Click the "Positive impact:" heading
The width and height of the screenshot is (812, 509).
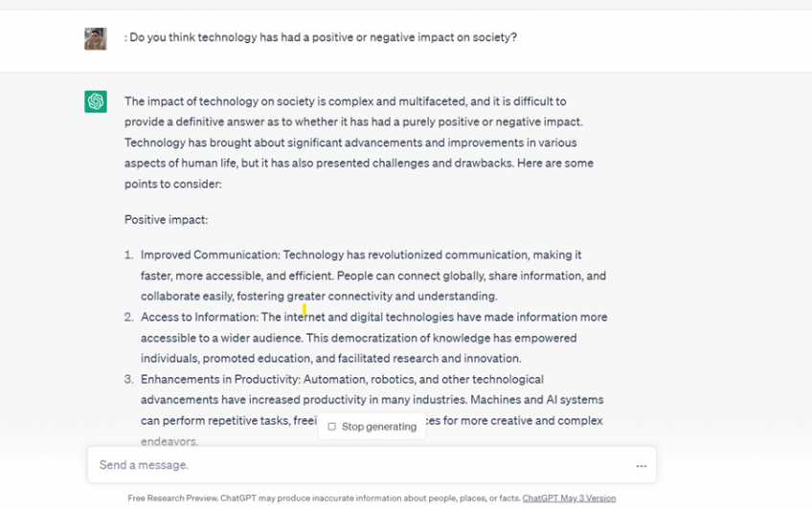coord(166,220)
